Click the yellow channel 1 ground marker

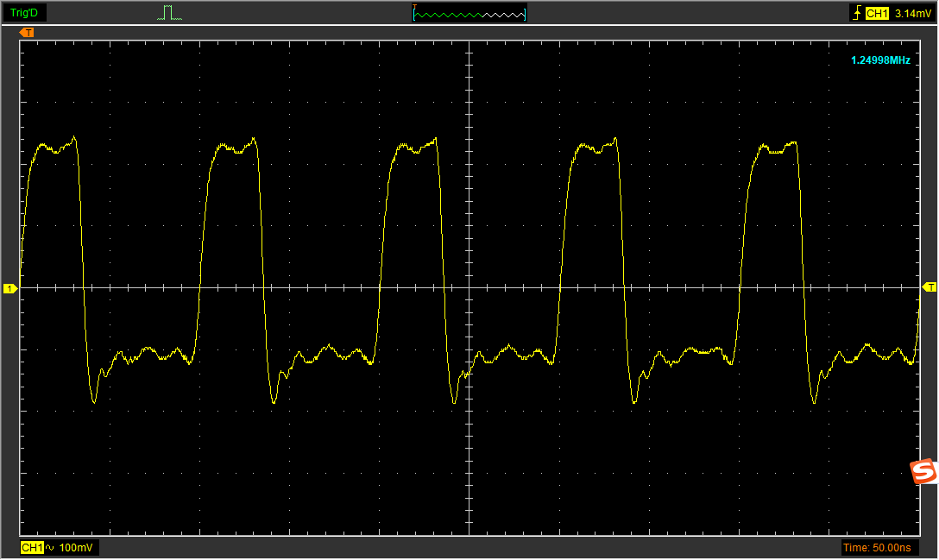[10, 288]
